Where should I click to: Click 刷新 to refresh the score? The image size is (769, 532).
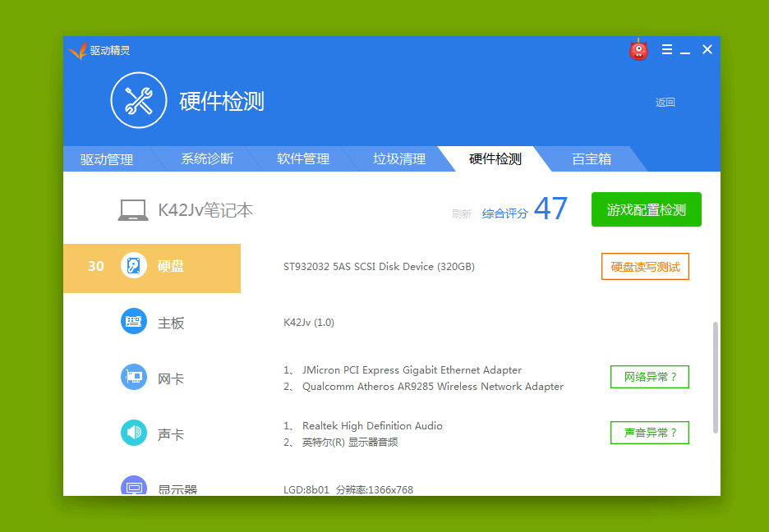pos(462,214)
